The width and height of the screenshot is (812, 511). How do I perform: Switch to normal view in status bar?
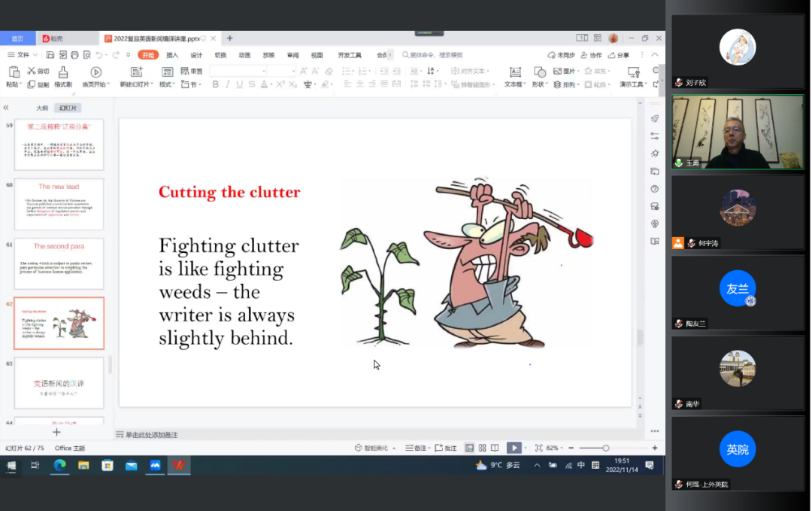pyautogui.click(x=469, y=448)
